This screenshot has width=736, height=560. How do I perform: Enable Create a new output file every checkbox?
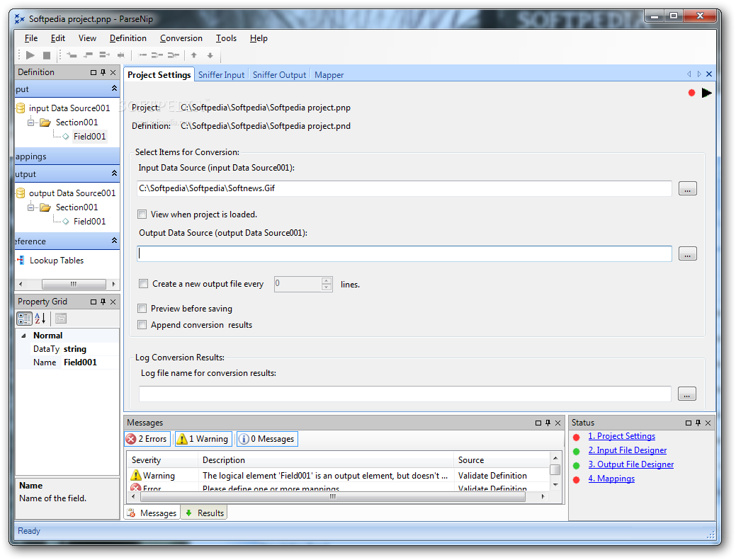(x=143, y=283)
